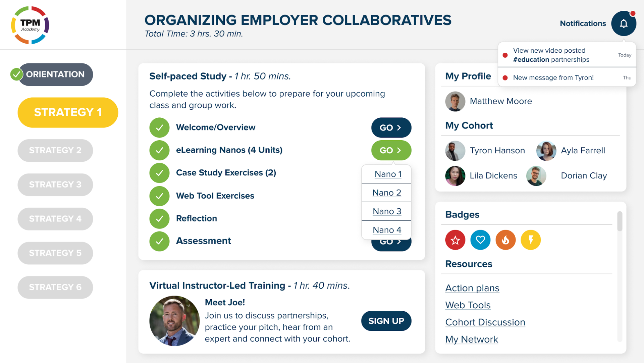The image size is (644, 363).
Task: Click the orange flame badge
Action: pos(505,240)
